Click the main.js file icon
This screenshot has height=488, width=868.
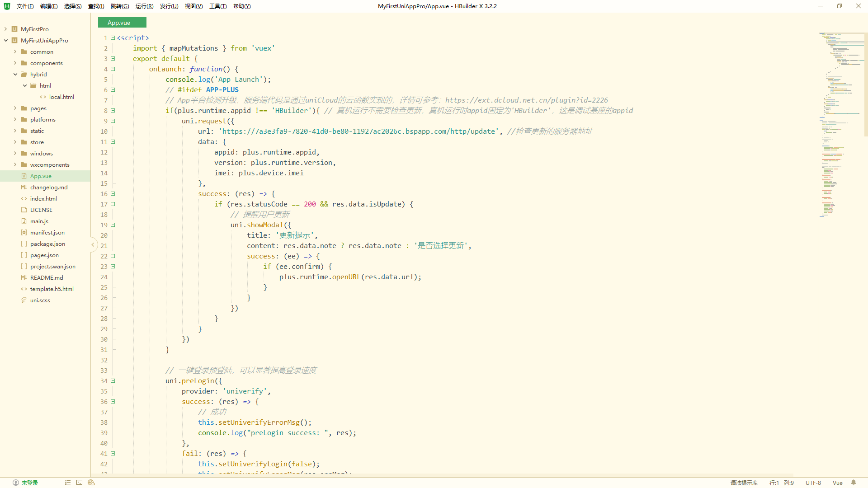pos(24,221)
